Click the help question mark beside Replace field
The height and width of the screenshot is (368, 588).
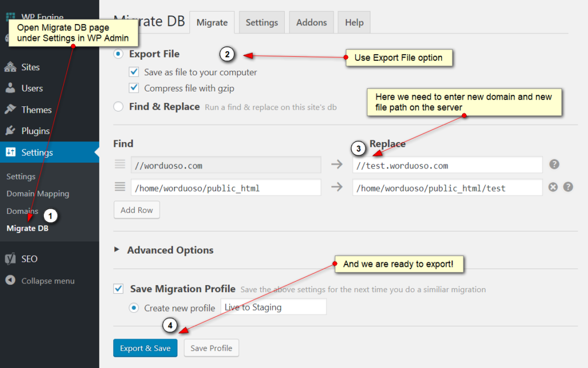(554, 164)
